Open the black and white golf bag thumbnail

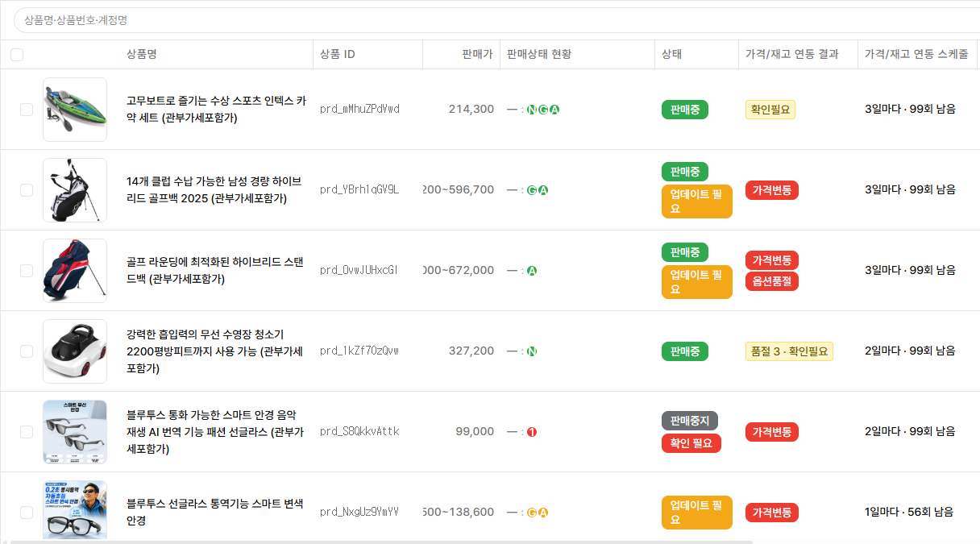75,190
